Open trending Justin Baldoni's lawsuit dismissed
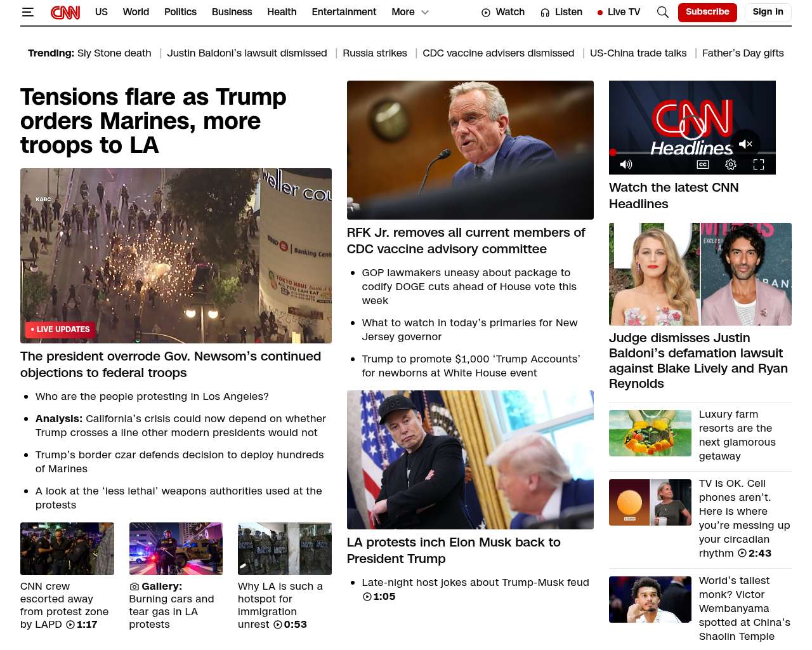 click(x=247, y=53)
